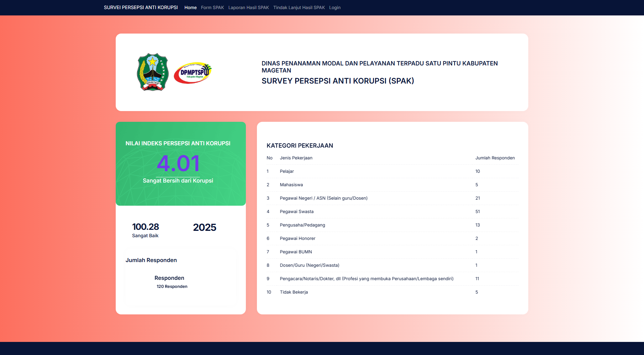
Task: Click the Magetan regency emblem logo
Action: (x=153, y=72)
